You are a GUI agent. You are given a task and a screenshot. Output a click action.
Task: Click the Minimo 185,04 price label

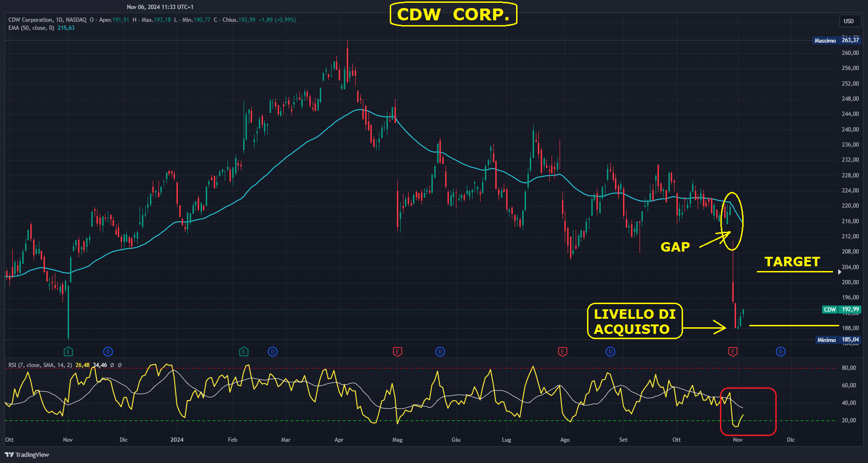(838, 340)
